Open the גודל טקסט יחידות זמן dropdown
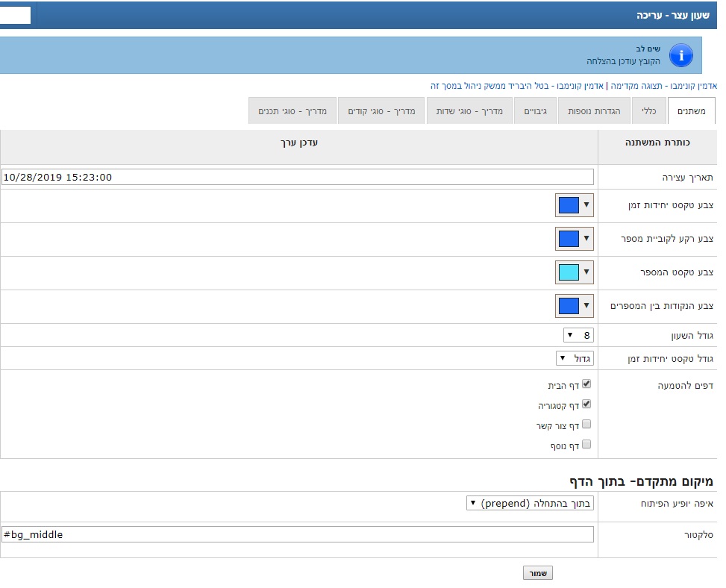 point(575,358)
